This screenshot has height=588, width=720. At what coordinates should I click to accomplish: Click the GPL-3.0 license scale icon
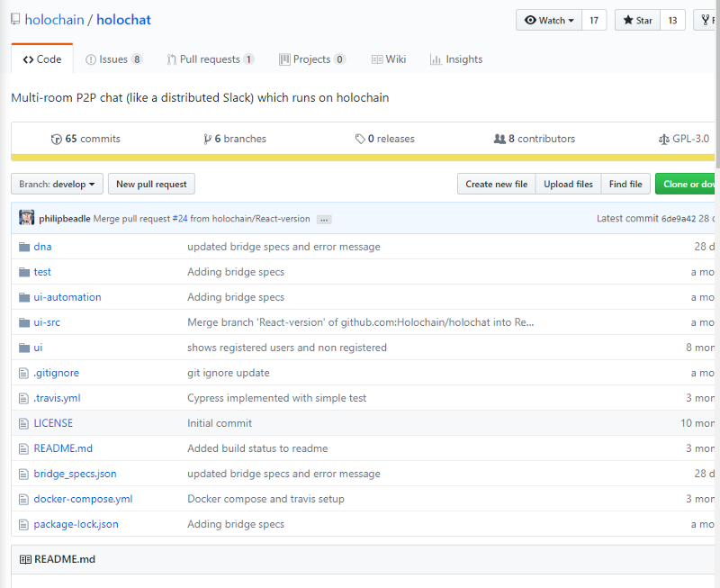click(x=664, y=140)
